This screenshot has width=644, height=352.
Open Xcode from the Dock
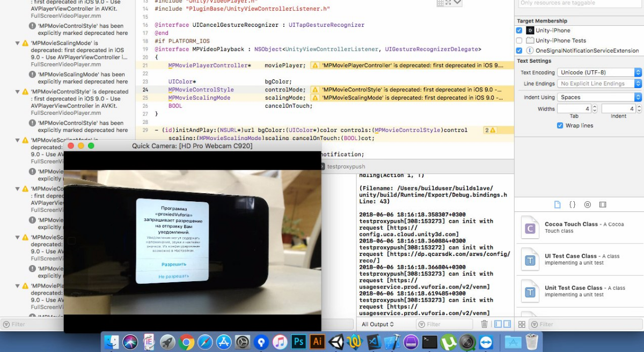click(x=393, y=341)
